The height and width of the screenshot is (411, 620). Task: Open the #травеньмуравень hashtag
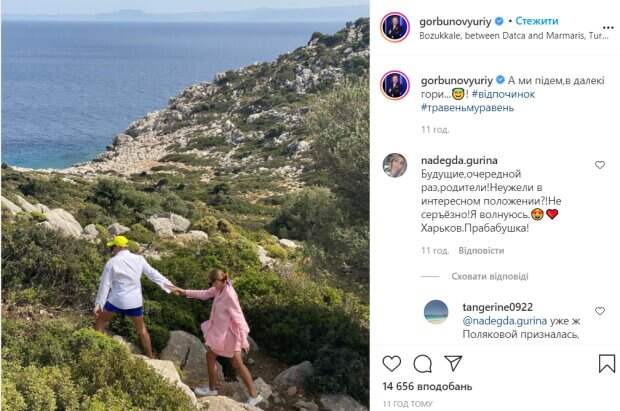coord(467,108)
